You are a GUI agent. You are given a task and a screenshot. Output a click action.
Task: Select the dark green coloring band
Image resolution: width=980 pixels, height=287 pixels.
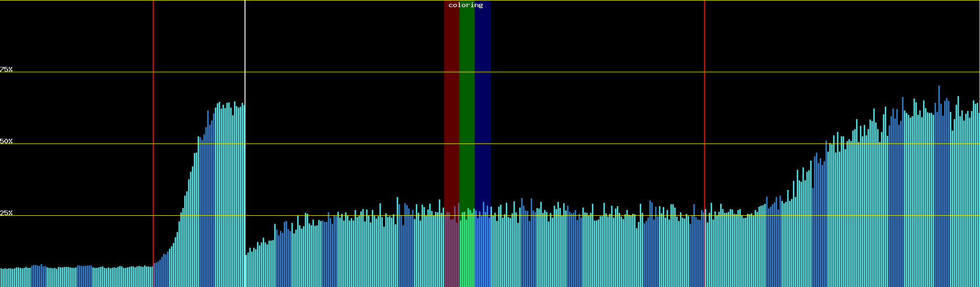[x=467, y=96]
